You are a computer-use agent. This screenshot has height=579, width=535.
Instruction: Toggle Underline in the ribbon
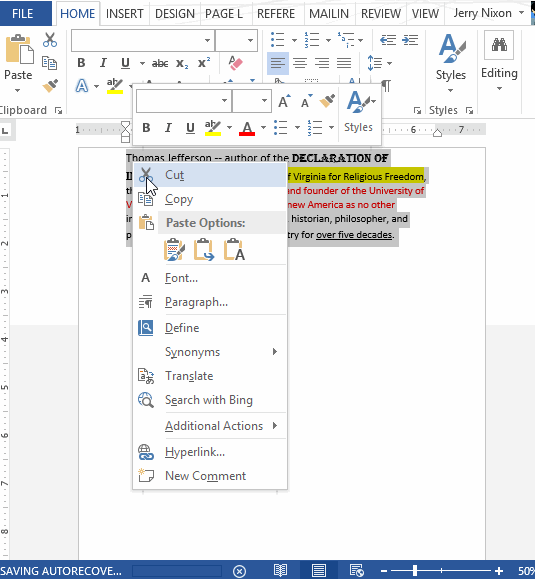(126, 63)
